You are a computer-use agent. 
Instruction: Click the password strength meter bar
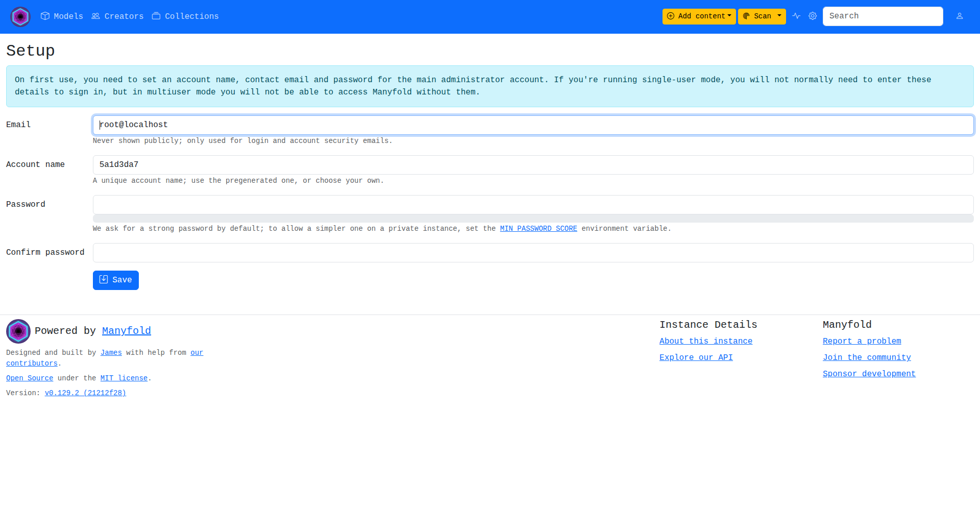pos(533,219)
